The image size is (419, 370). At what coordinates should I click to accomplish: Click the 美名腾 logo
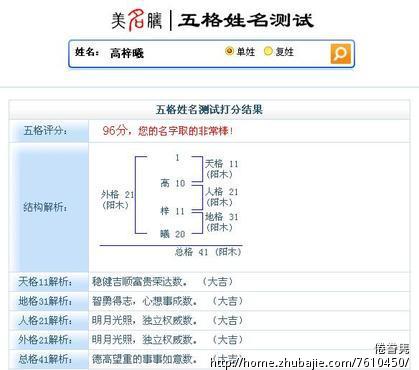(137, 21)
